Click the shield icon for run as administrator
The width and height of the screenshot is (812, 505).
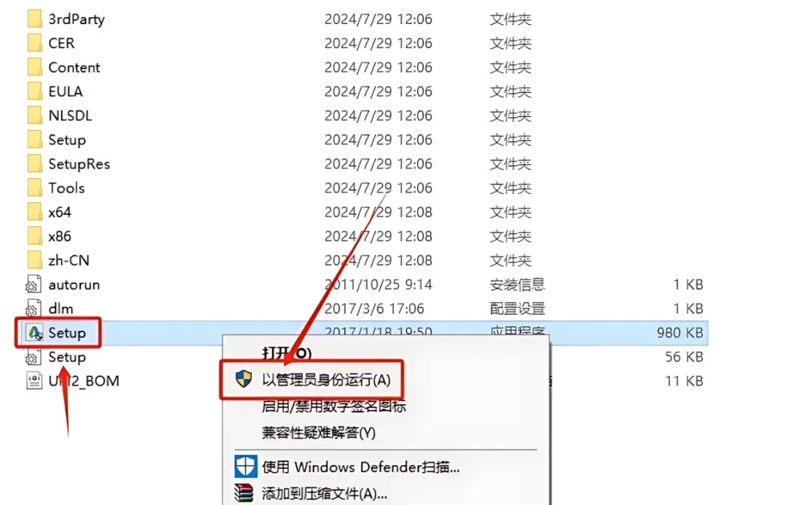pyautogui.click(x=244, y=380)
